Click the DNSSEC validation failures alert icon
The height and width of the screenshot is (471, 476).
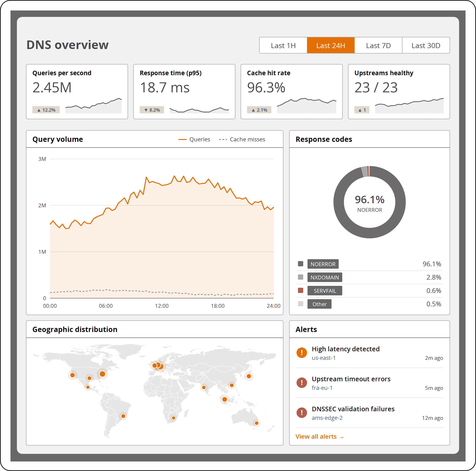(302, 413)
